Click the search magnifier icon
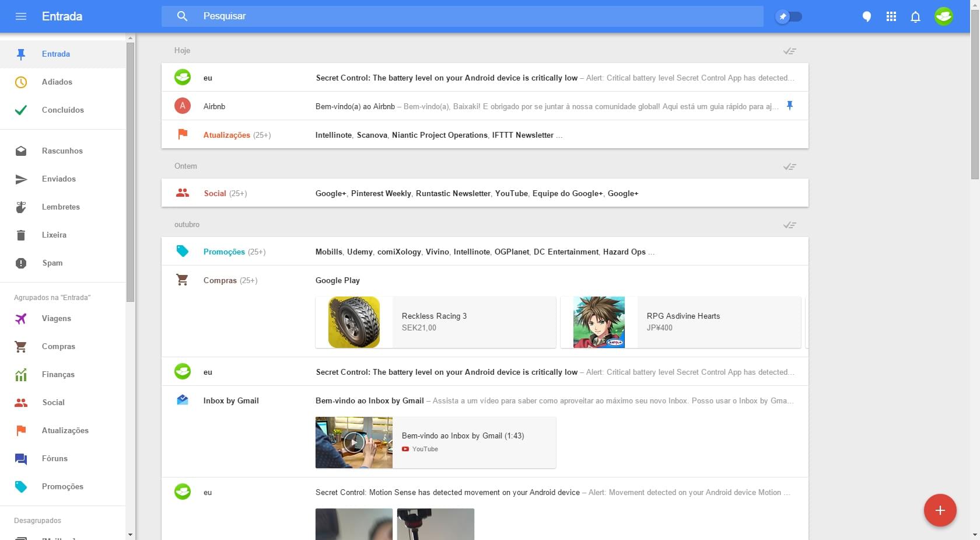 click(x=182, y=16)
